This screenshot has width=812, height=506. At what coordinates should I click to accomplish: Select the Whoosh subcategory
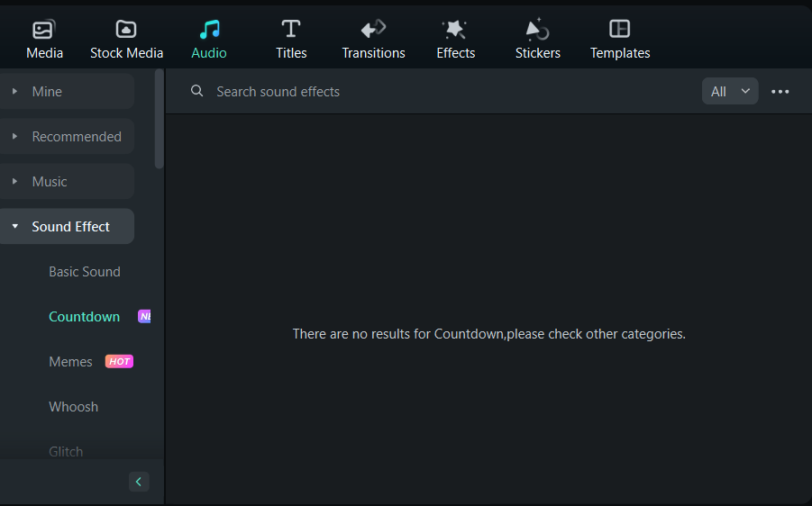[74, 407]
